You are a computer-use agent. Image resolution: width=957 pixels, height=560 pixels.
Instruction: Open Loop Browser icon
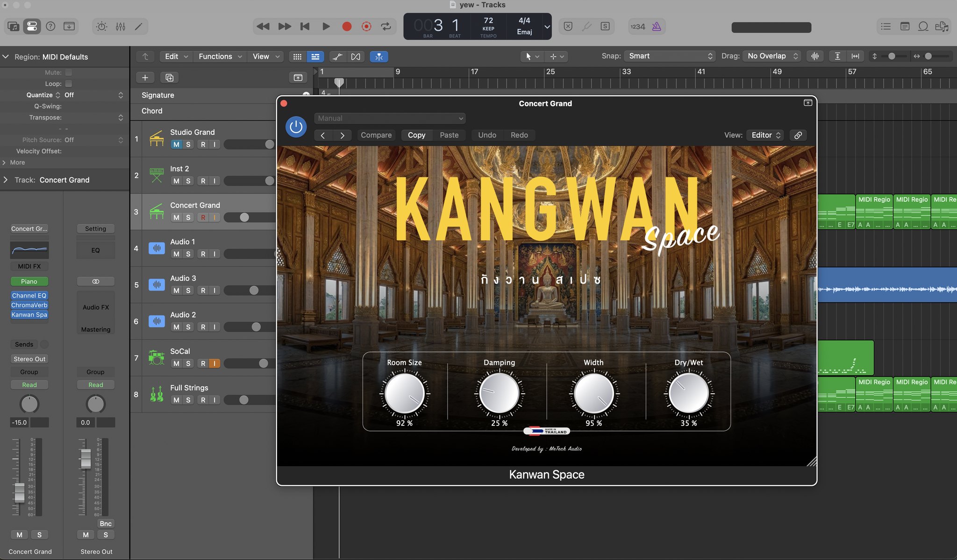click(923, 27)
